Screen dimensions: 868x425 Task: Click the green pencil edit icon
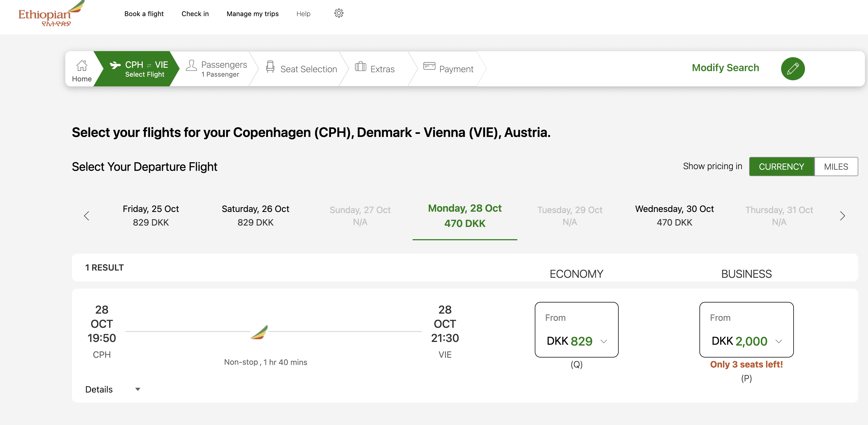coord(792,69)
